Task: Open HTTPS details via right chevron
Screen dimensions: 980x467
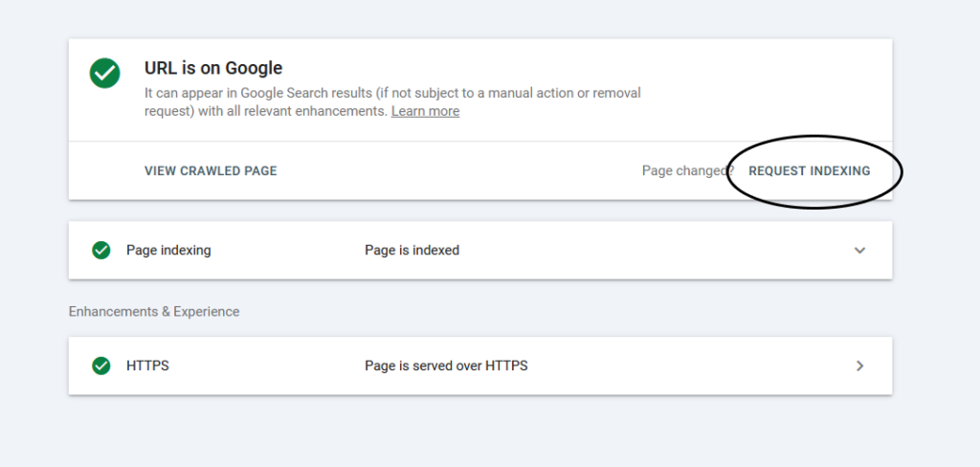Action: (860, 366)
